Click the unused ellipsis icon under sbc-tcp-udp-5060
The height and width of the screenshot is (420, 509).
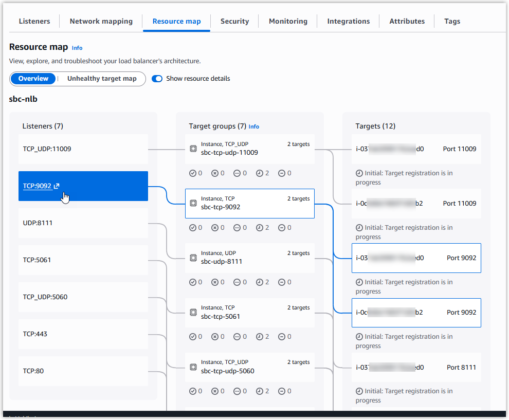click(237, 391)
